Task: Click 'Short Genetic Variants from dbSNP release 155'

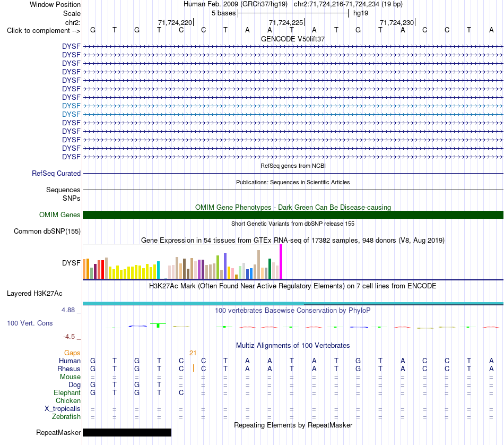Action: (293, 224)
